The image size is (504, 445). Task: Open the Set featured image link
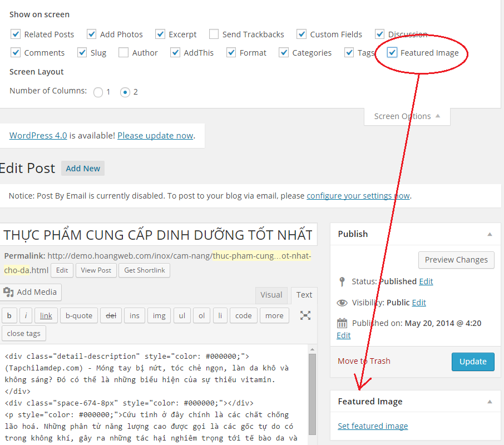click(373, 426)
